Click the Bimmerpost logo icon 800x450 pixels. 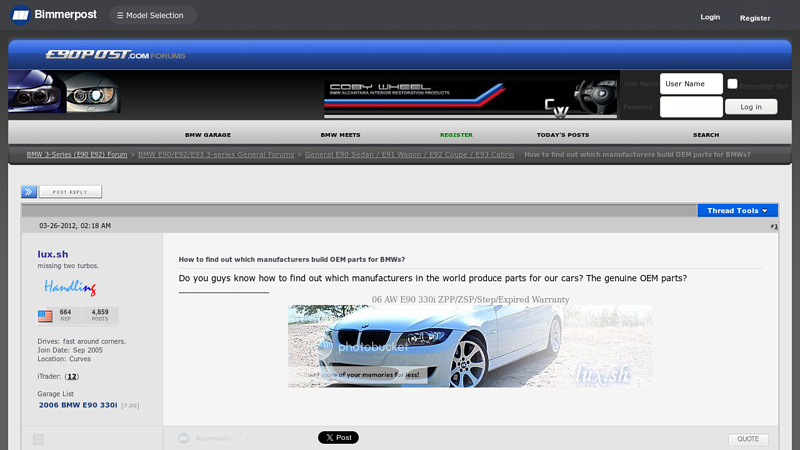[20, 15]
